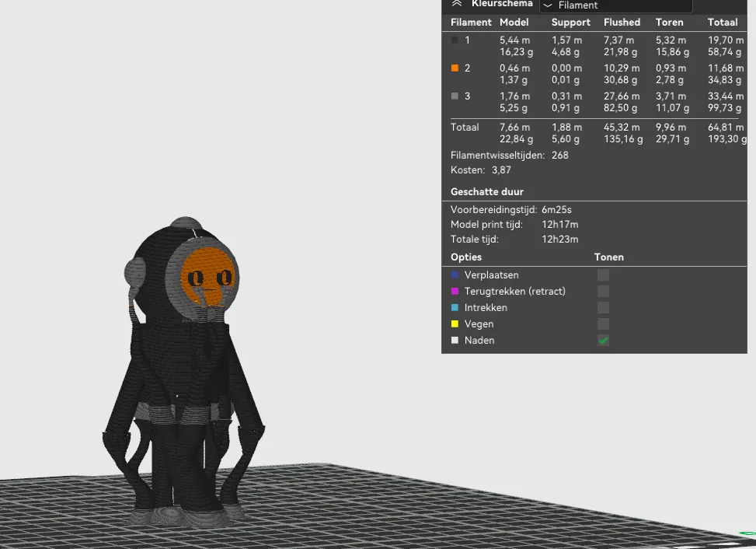Click the Opties column heading
The width and height of the screenshot is (756, 549).
point(465,257)
